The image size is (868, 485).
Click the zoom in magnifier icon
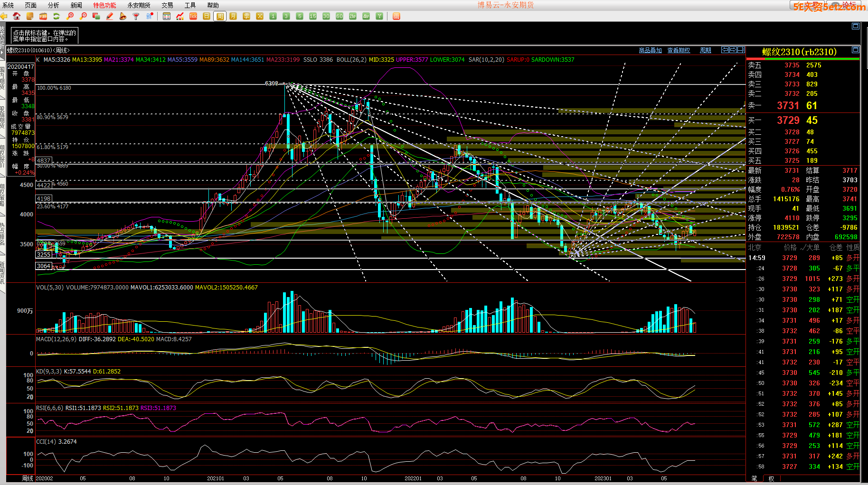click(x=70, y=16)
